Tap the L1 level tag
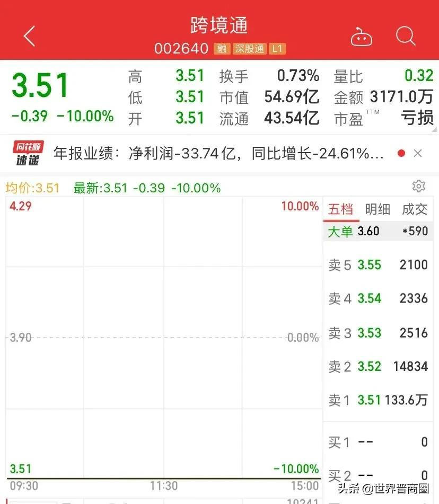 [x=277, y=49]
